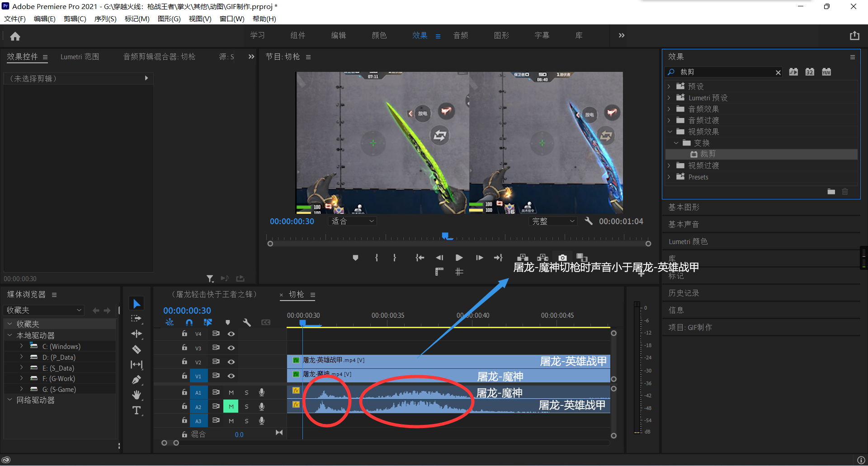The image size is (868, 466).
Task: Open timeline display settings wrench
Action: pos(247,322)
